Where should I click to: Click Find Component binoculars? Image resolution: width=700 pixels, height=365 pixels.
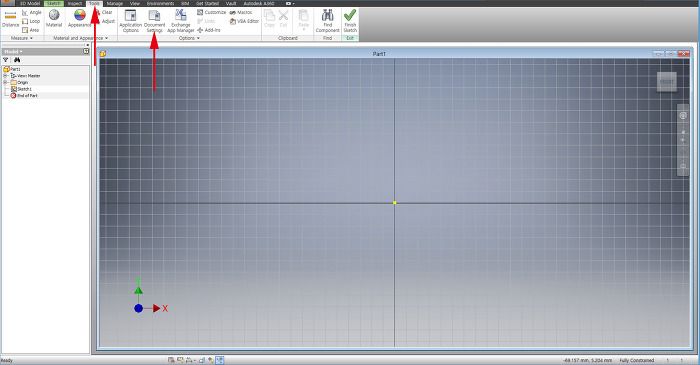point(328,21)
